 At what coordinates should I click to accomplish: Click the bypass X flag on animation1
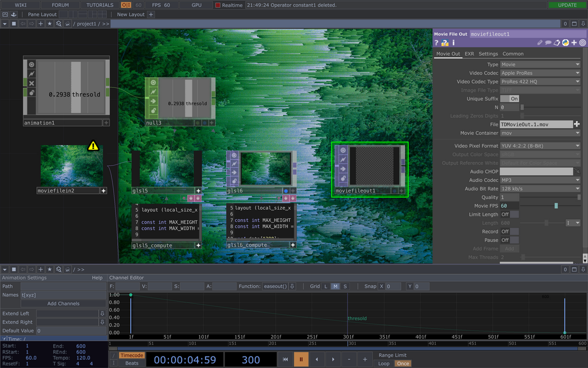[32, 83]
